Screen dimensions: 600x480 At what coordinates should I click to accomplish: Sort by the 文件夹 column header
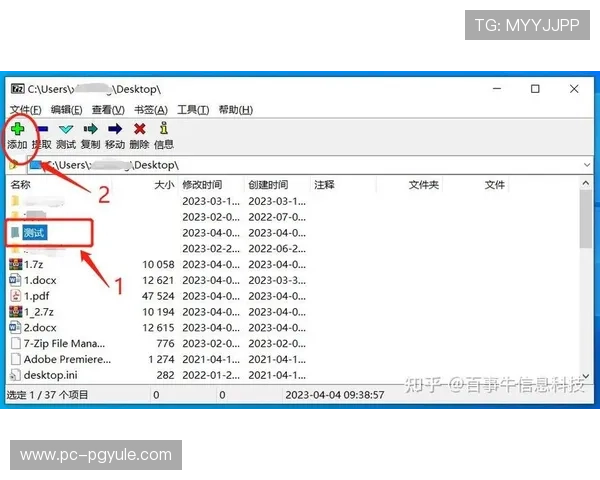point(424,185)
